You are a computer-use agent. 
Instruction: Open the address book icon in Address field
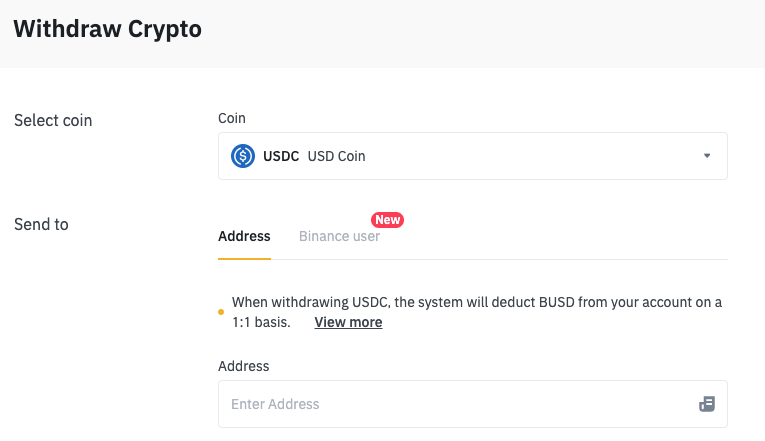[707, 404]
